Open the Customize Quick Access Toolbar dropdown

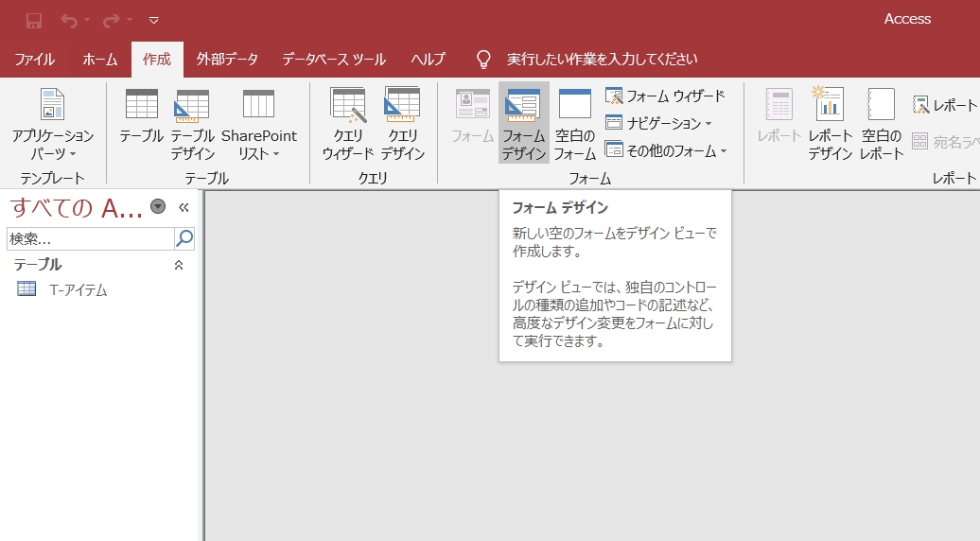pyautogui.click(x=154, y=21)
